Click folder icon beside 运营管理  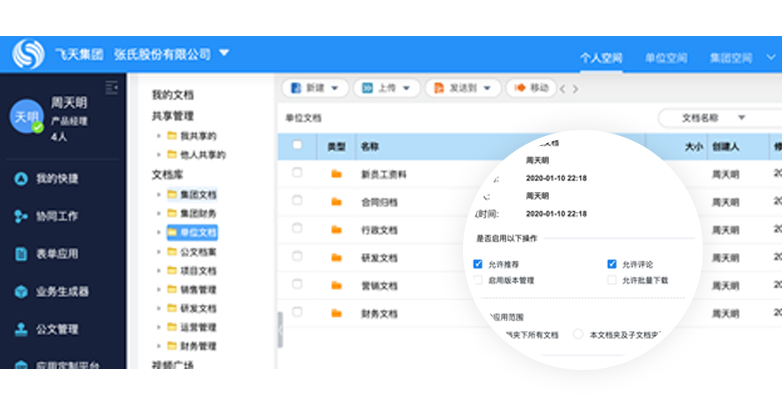[x=172, y=327]
